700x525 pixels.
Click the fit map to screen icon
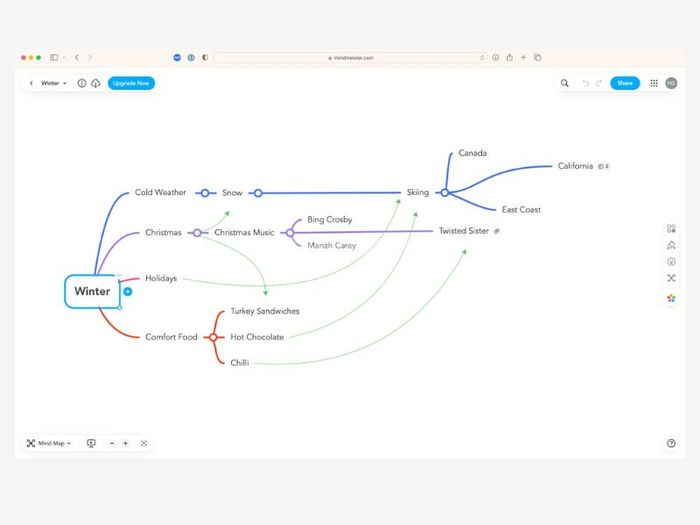[x=144, y=443]
